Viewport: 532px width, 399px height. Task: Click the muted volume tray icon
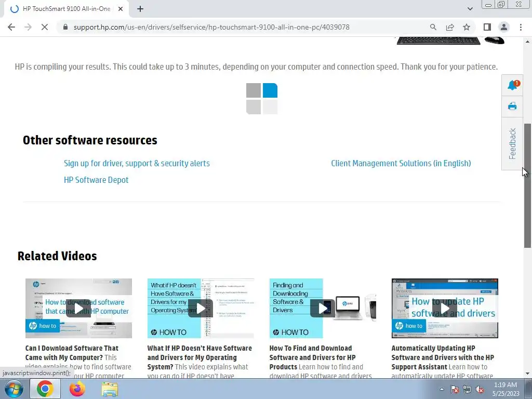(480, 389)
